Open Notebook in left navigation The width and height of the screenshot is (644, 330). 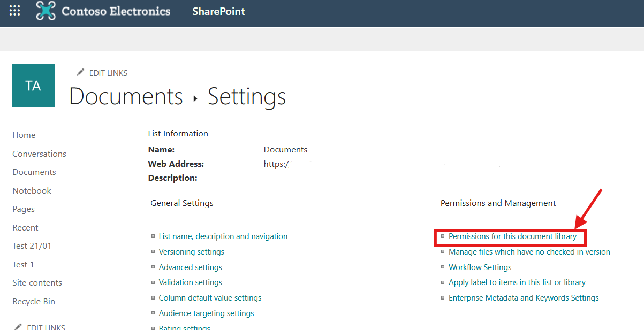(32, 190)
